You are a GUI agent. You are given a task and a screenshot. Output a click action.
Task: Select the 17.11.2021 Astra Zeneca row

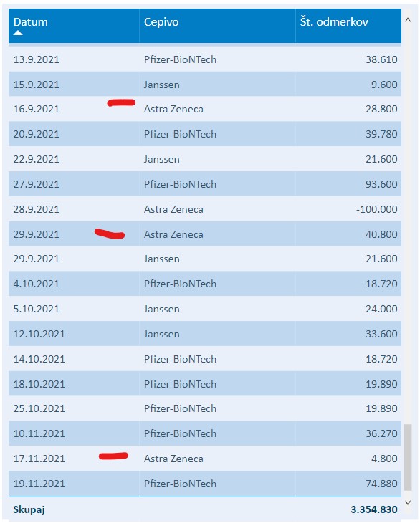[205, 459]
